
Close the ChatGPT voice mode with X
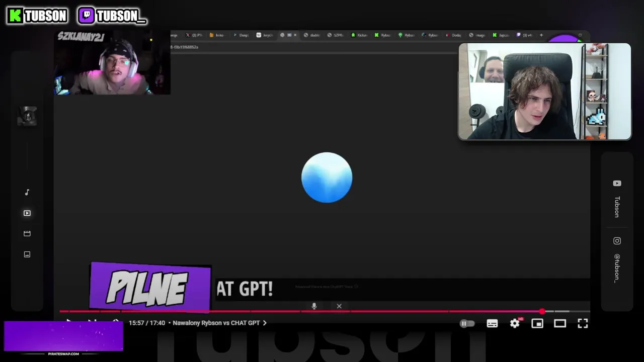coord(339,306)
